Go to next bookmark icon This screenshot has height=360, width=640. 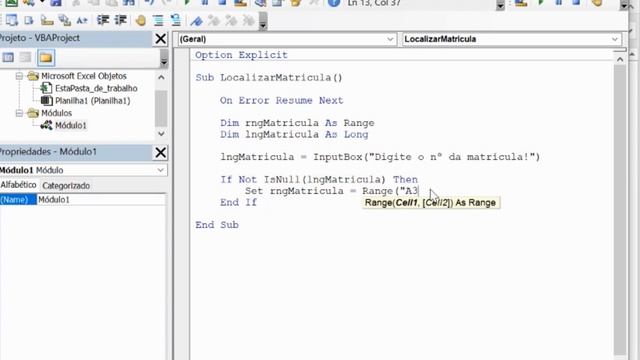(x=214, y=20)
